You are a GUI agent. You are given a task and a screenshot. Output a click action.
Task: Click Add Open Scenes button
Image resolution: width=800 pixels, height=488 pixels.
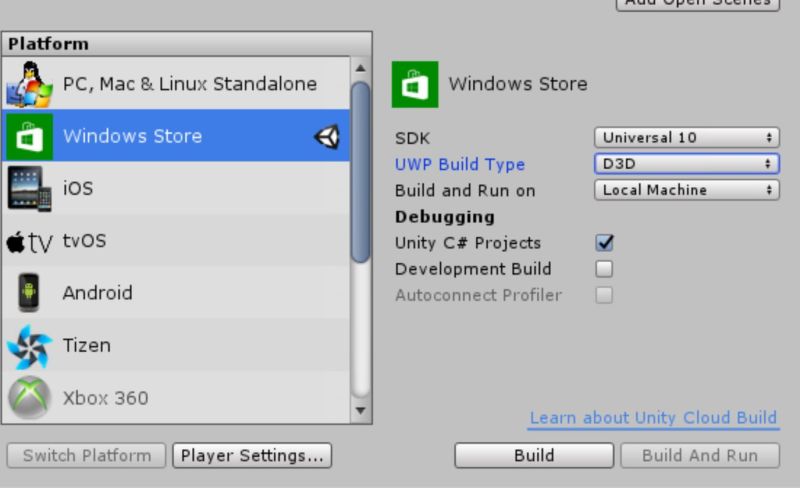point(698,3)
